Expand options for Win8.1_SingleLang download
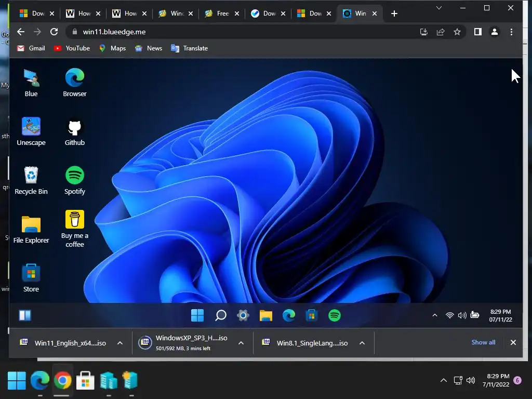532x399 pixels. pyautogui.click(x=362, y=343)
